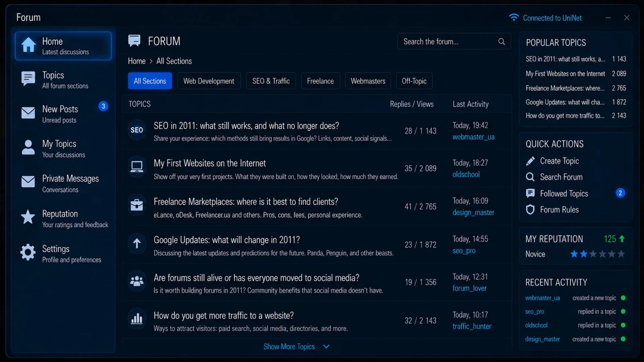Viewport: 644px width, 362px height.
Task: Click the Reputation star icon
Action: coord(28,217)
